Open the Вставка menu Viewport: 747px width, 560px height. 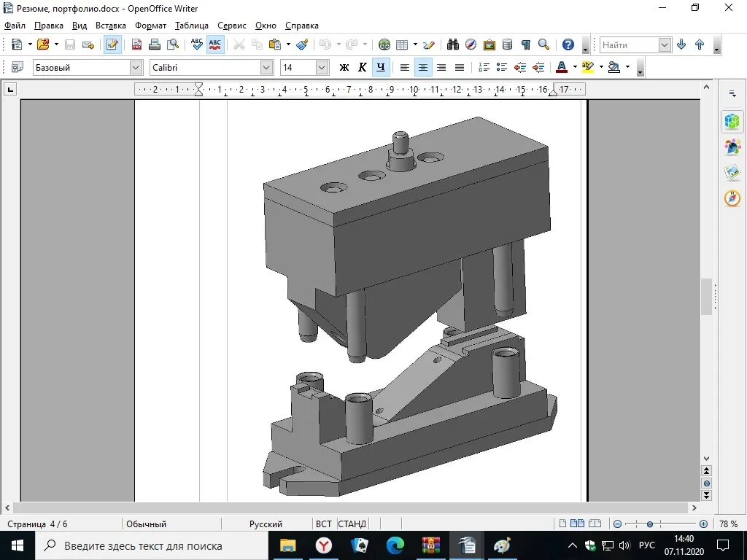pyautogui.click(x=111, y=26)
